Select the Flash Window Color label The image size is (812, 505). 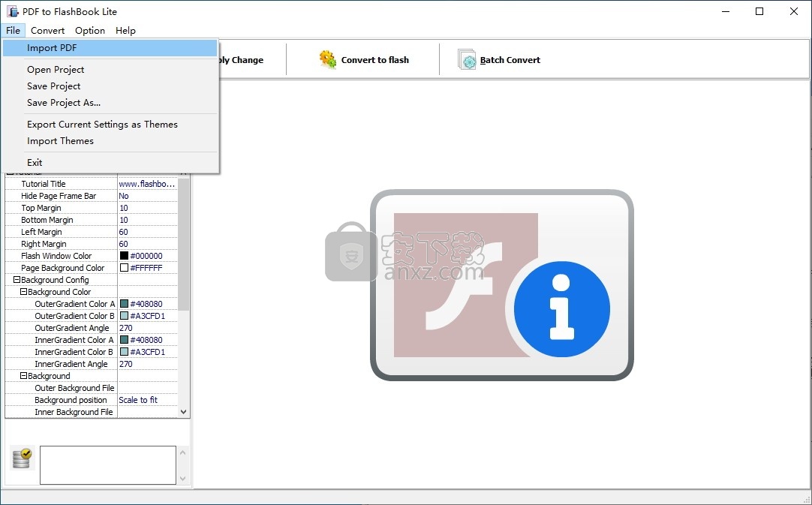56,256
